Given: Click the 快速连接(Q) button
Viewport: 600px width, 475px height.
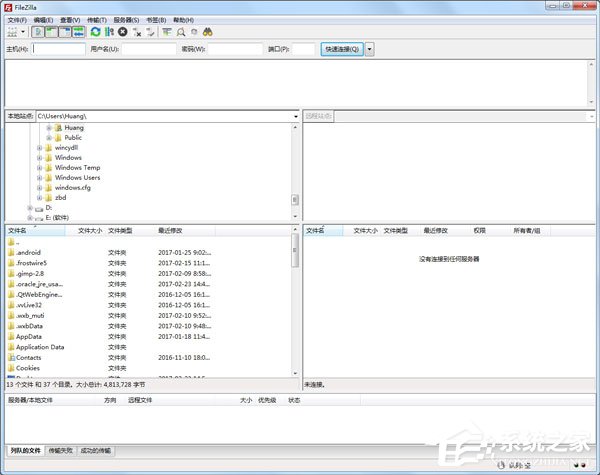Looking at the screenshot, I should click(x=342, y=48).
